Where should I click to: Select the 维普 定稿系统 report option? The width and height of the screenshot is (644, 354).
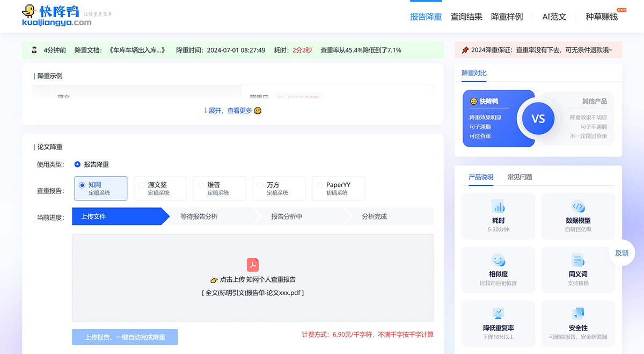click(219, 188)
